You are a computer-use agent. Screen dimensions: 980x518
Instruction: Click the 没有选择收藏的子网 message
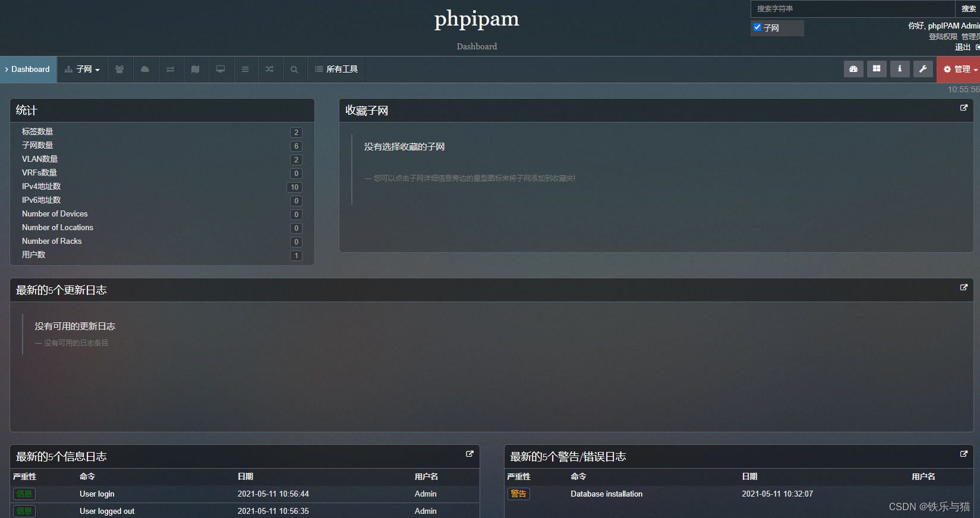[404, 147]
